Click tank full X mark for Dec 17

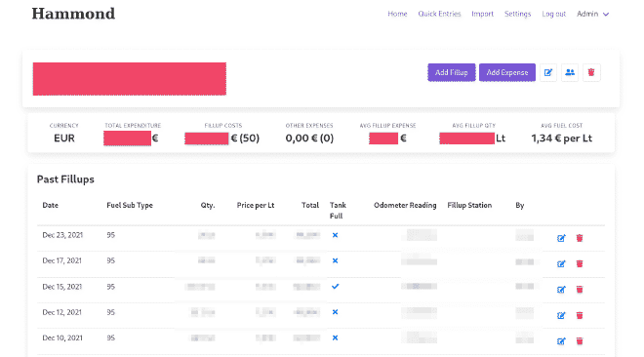(335, 260)
